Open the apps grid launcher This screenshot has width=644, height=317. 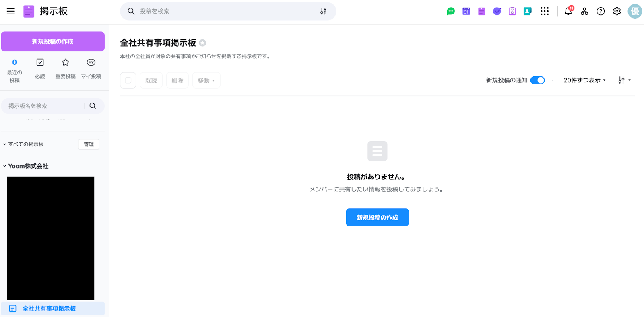coord(545,11)
